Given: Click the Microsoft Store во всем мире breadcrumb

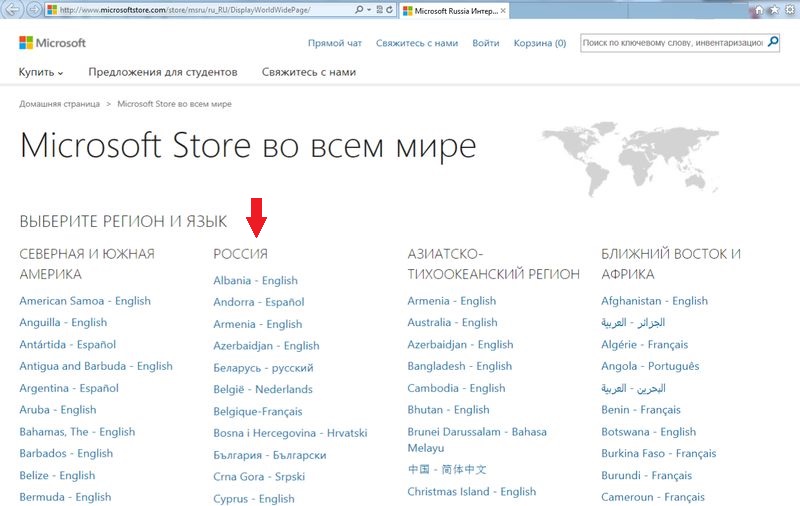Looking at the screenshot, I should (x=174, y=104).
